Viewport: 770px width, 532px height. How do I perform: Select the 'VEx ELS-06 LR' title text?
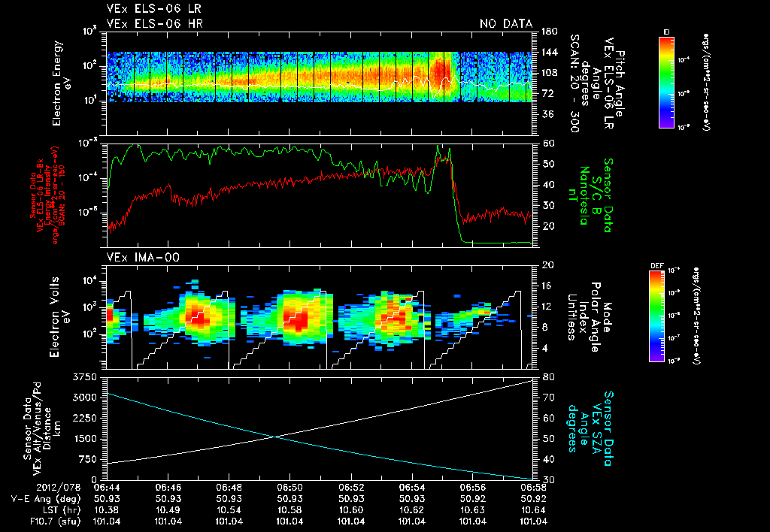(153, 9)
